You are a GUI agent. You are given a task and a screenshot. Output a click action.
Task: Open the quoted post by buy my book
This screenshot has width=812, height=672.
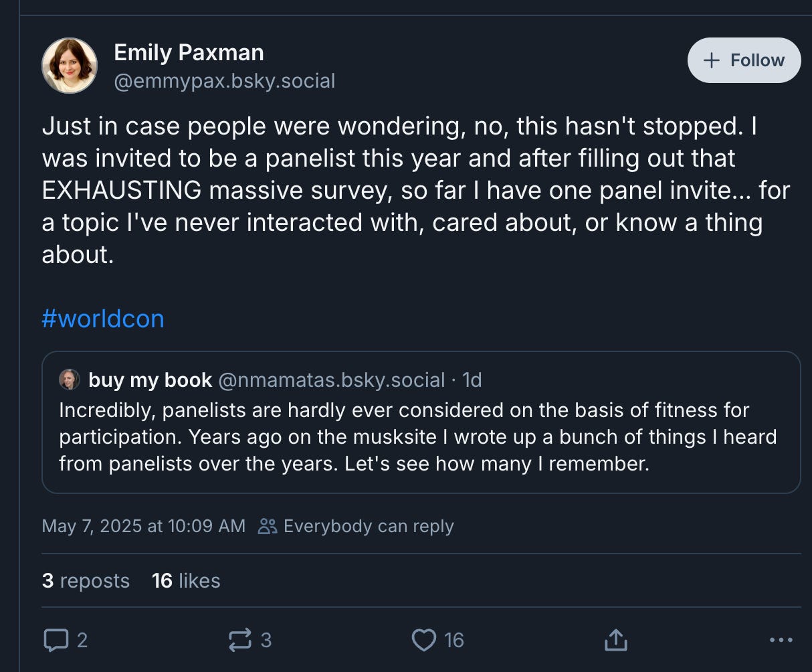[420, 436]
